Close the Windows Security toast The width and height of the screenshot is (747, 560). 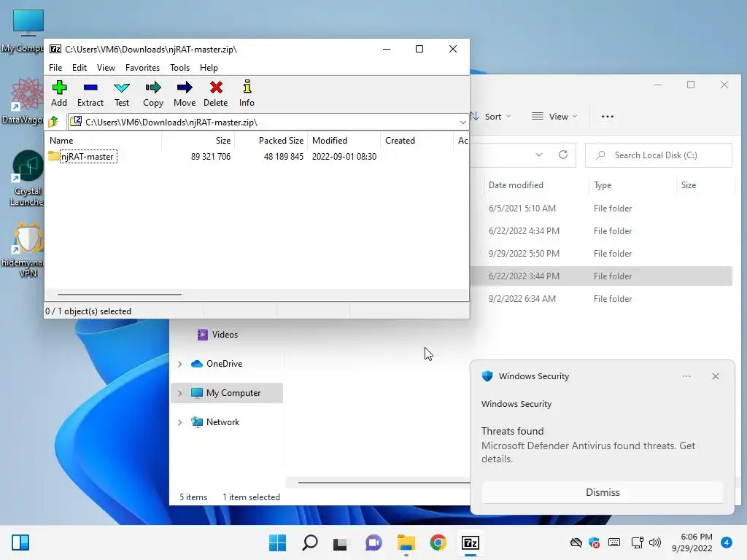pos(716,376)
